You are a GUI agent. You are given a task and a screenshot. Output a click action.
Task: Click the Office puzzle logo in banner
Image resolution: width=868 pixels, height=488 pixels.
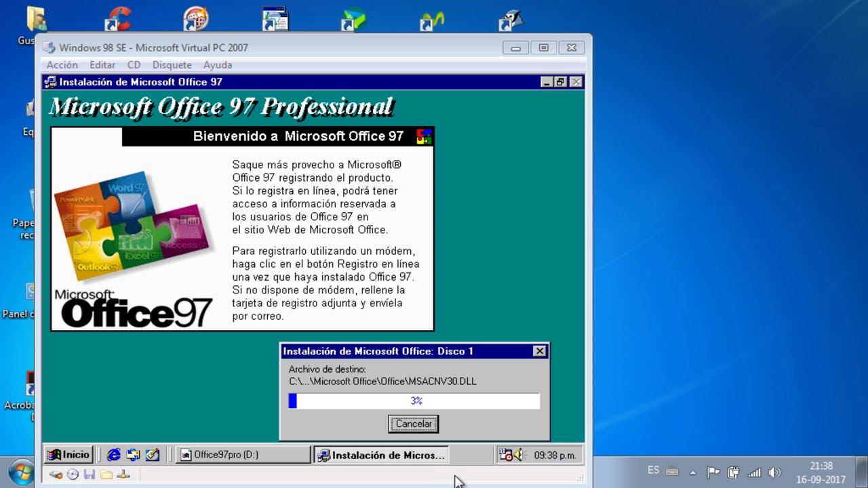(424, 136)
